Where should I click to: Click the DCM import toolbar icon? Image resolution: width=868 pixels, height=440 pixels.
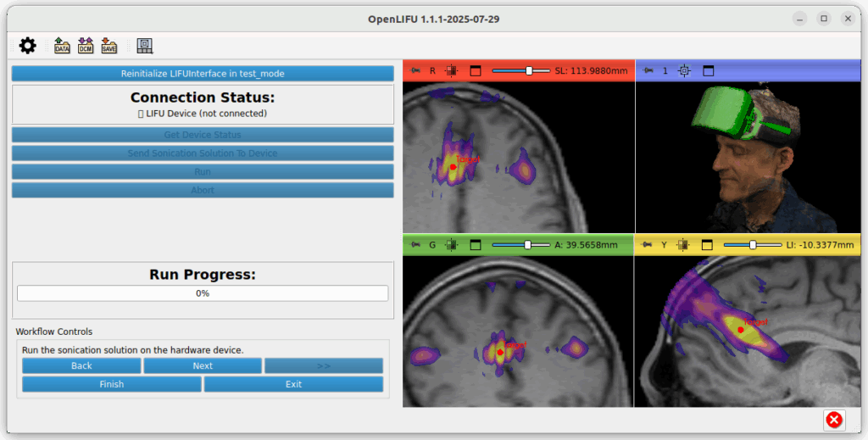86,46
